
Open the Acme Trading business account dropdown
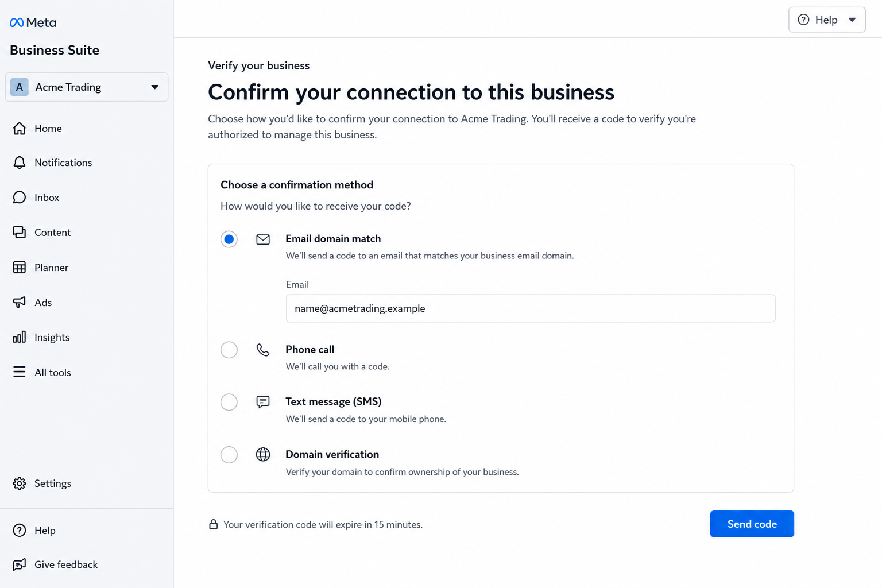87,87
